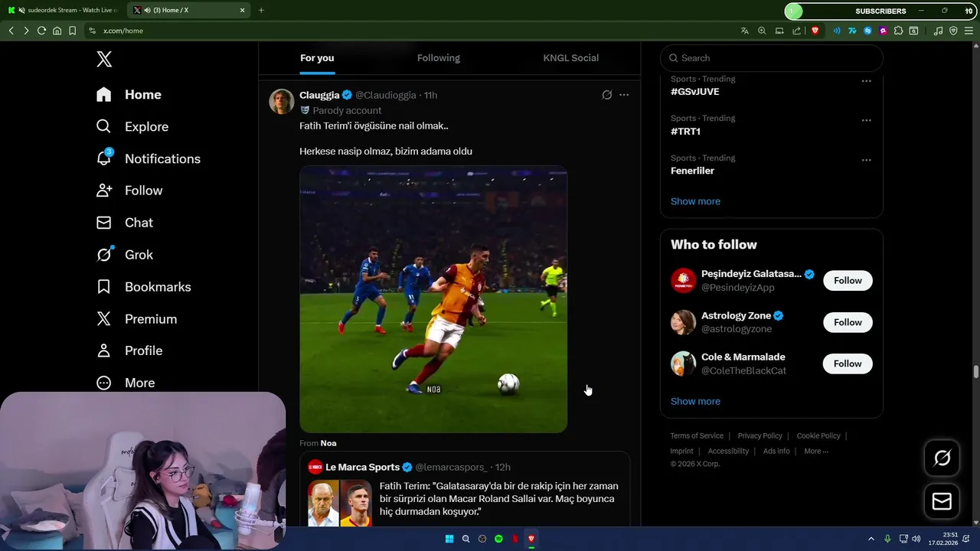
Task: Open options for the #TRT1 trend
Action: [x=867, y=120]
